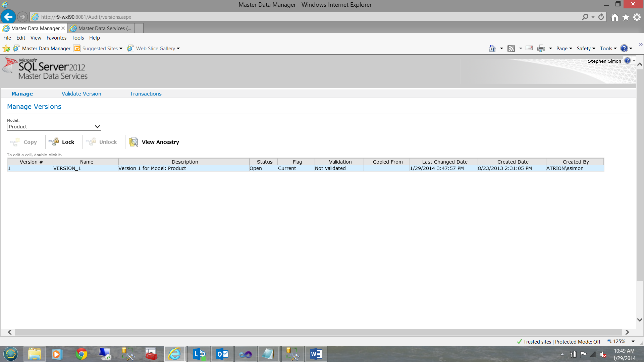This screenshot has width=644, height=362.
Task: Expand the Model dropdown list
Action: point(97,127)
